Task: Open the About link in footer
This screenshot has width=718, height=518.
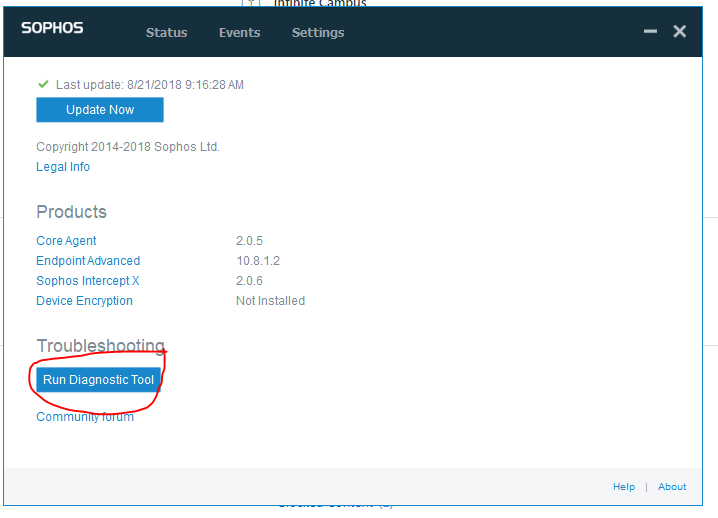Action: pos(672,487)
